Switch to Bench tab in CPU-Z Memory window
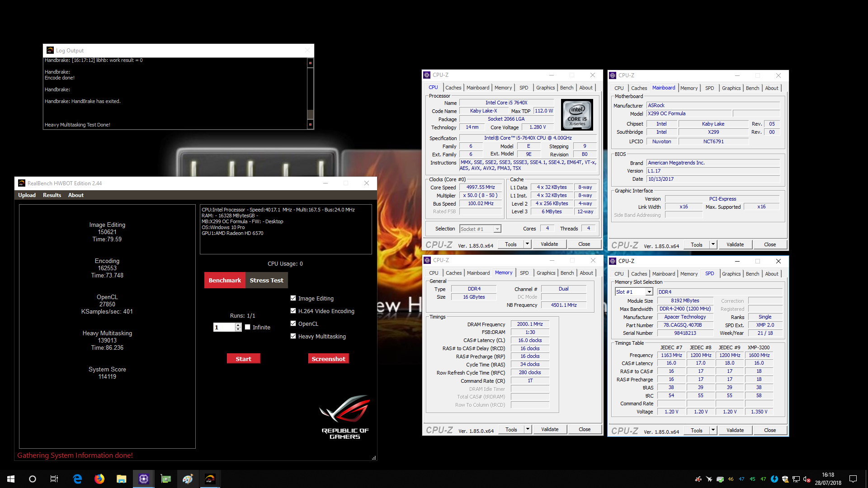Image resolution: width=868 pixels, height=488 pixels. click(567, 273)
